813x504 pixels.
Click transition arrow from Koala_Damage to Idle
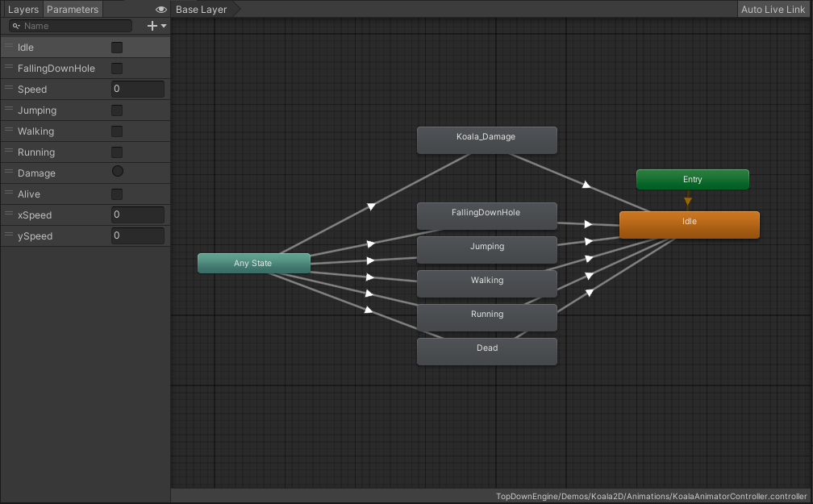click(586, 185)
